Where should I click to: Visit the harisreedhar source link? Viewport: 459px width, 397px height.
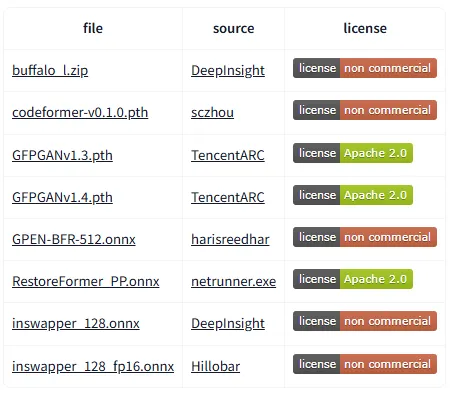point(230,239)
